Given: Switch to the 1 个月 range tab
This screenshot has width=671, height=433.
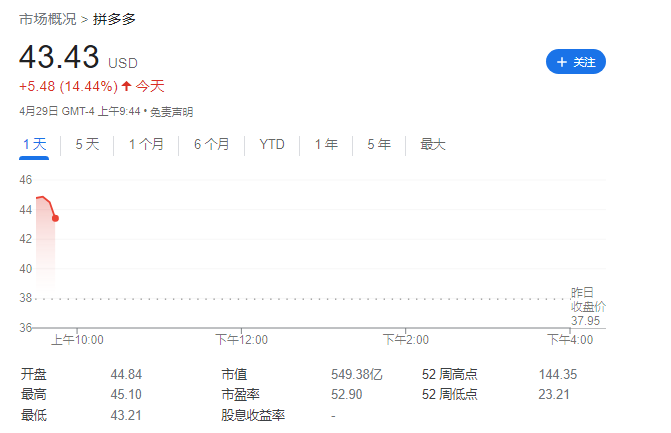Looking at the screenshot, I should 146,144.
